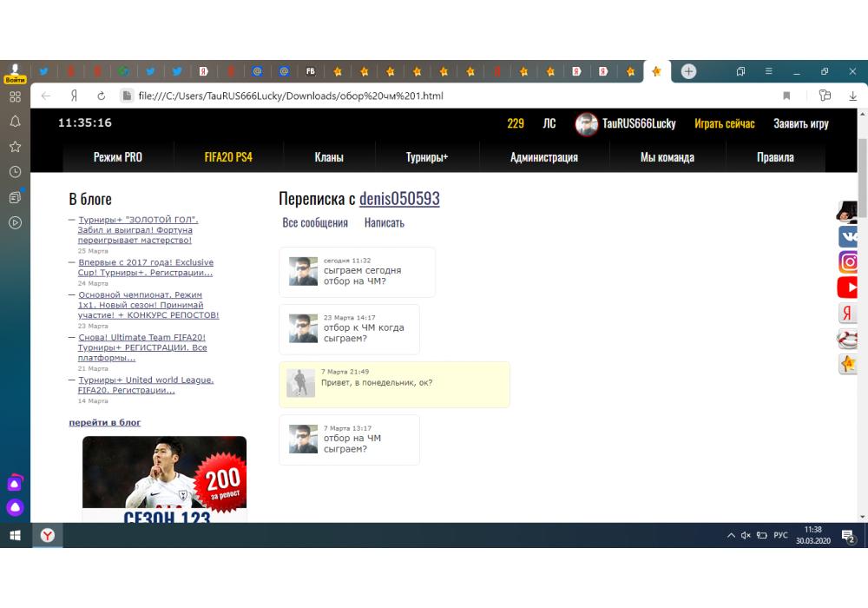This screenshot has height=608, width=868.
Task: Open the bookmarks star in browser sidebar
Action: pyautogui.click(x=15, y=147)
